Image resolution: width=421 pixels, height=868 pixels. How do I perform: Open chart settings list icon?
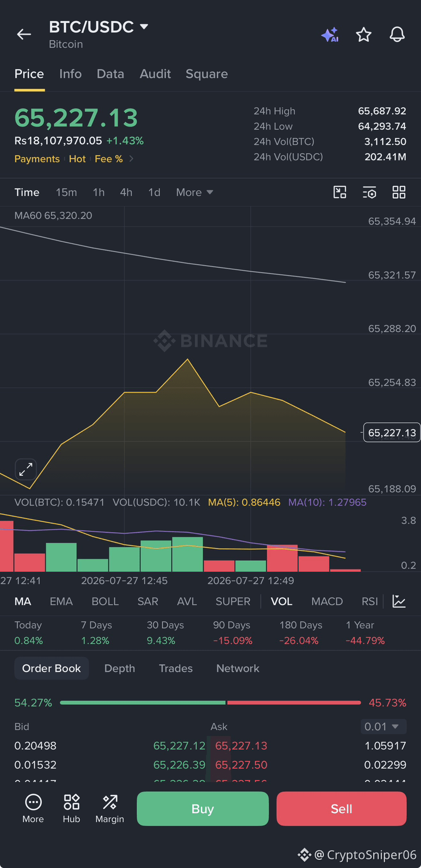coord(369,192)
